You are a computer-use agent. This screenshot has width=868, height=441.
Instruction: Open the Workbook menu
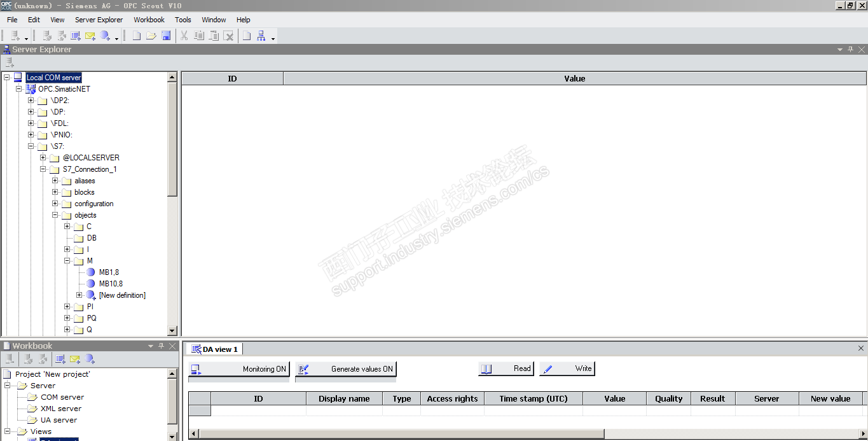[x=149, y=20]
